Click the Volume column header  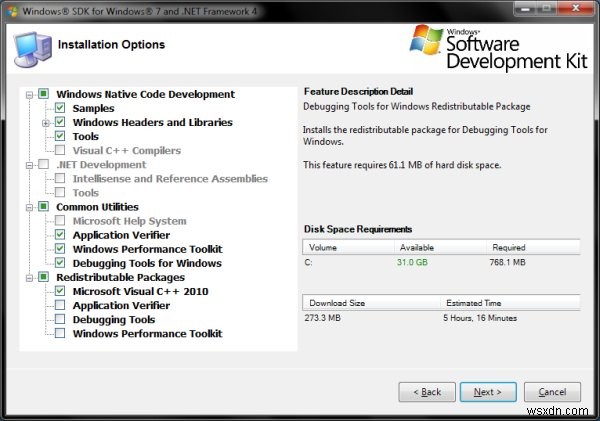[x=348, y=247]
